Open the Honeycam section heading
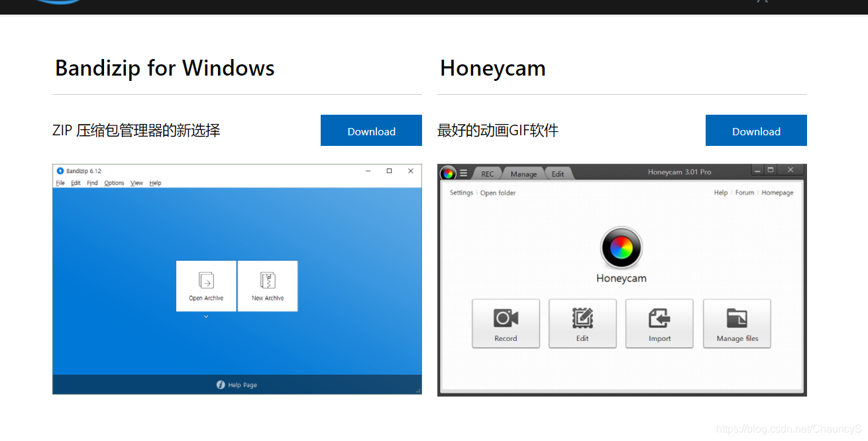This screenshot has height=441, width=868. pyautogui.click(x=492, y=68)
